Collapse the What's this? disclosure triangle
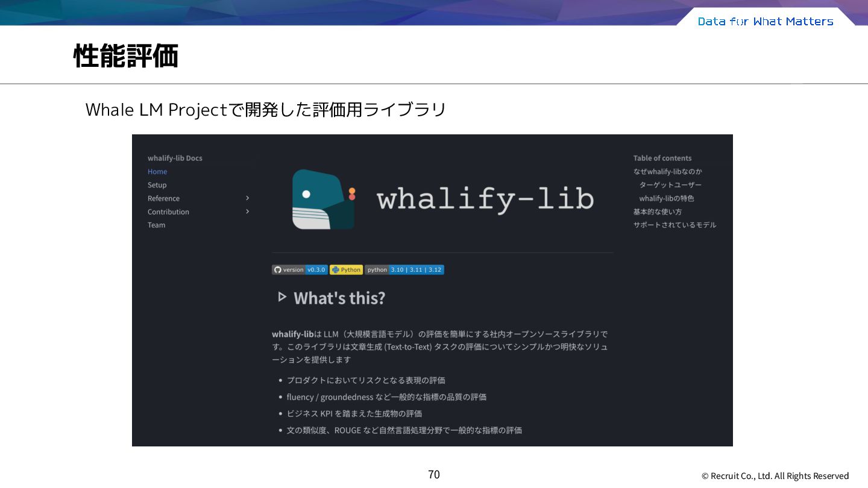The height and width of the screenshot is (488, 868). [x=281, y=297]
